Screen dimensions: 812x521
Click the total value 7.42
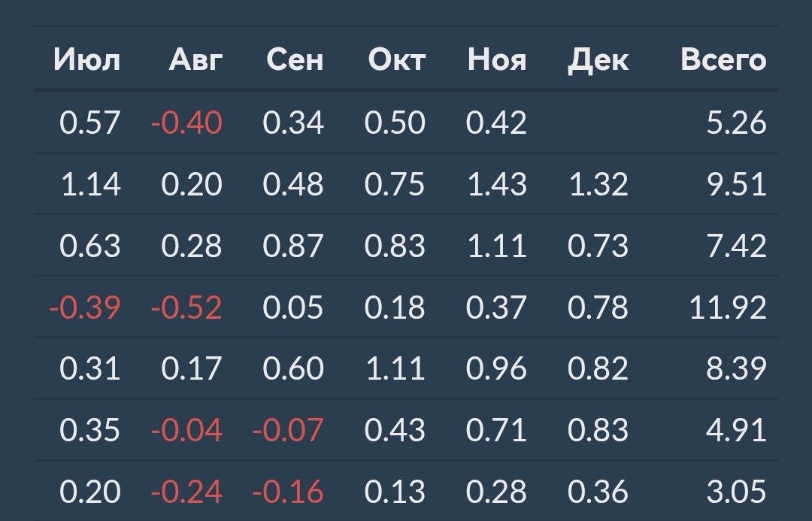[736, 246]
